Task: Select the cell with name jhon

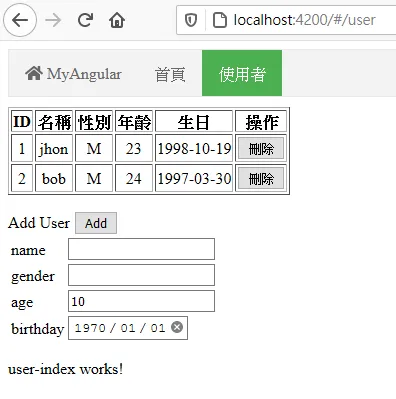Action: tap(54, 148)
